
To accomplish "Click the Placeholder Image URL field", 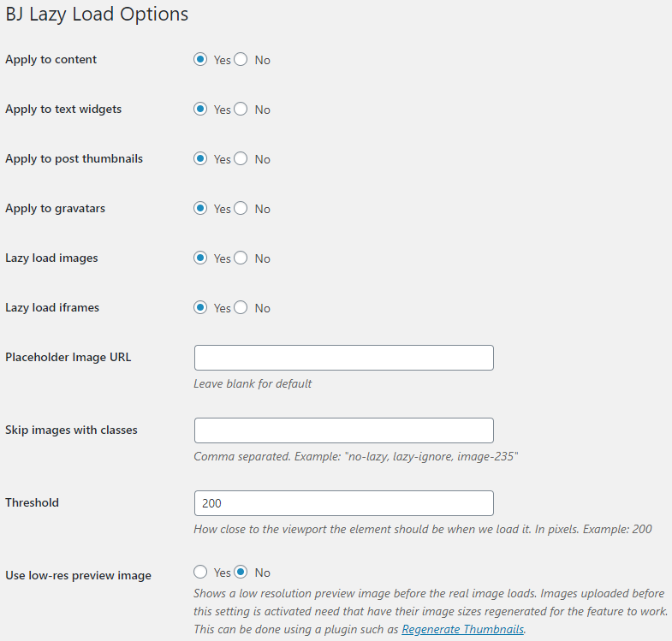I will click(343, 358).
